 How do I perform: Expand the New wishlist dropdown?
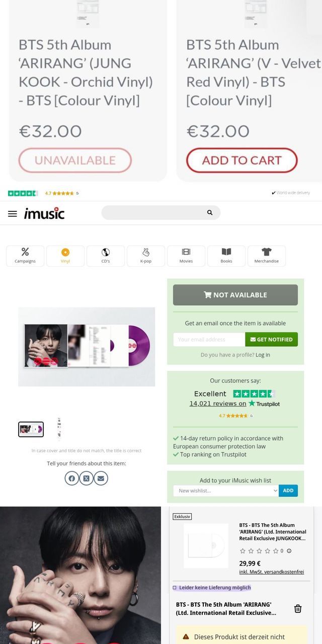pyautogui.click(x=226, y=491)
